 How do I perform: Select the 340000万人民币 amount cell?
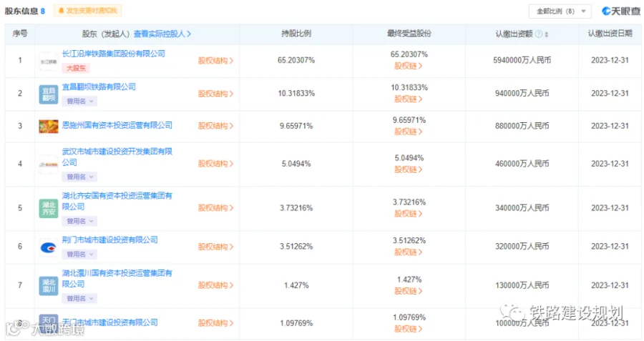522,208
